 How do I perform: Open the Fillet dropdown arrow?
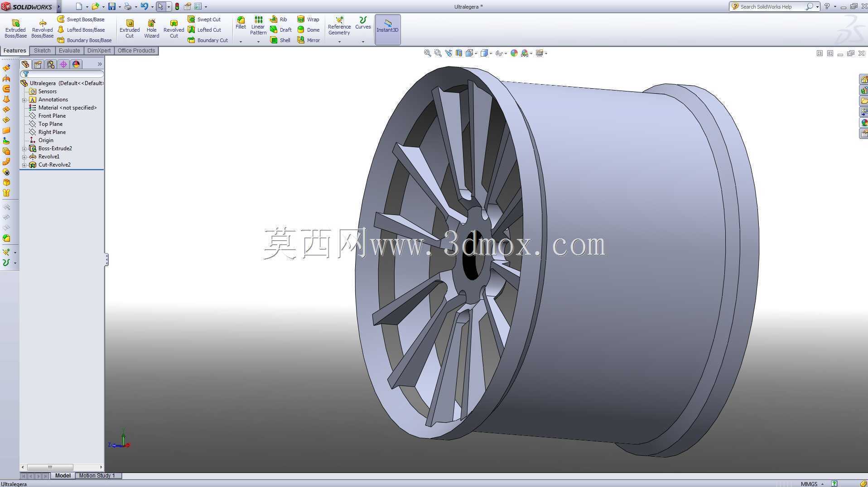241,42
